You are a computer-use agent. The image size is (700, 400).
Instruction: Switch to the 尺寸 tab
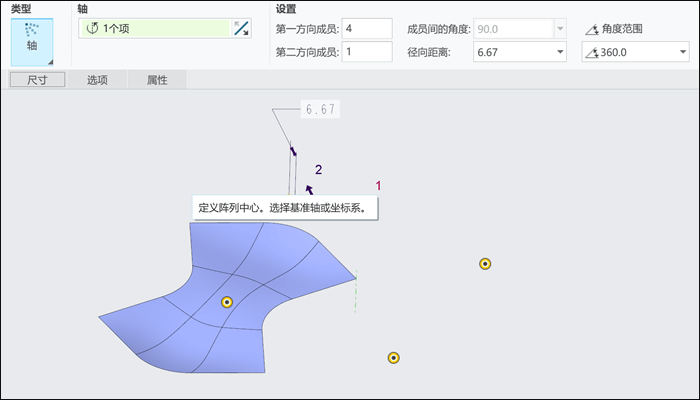point(38,80)
